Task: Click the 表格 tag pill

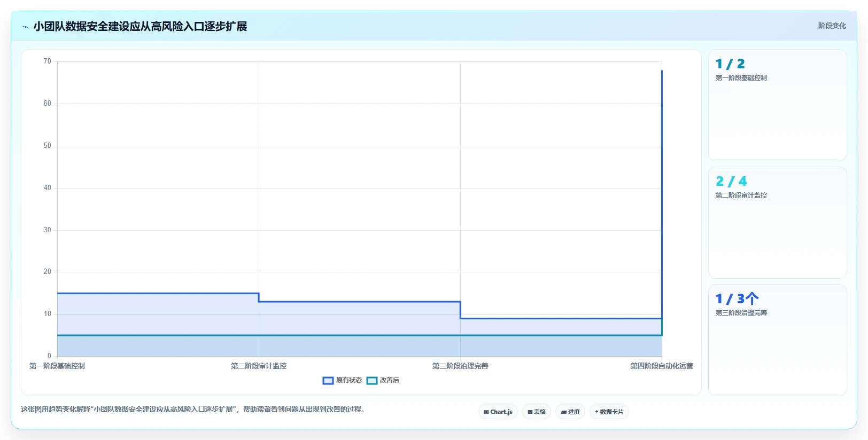Action: [537, 412]
